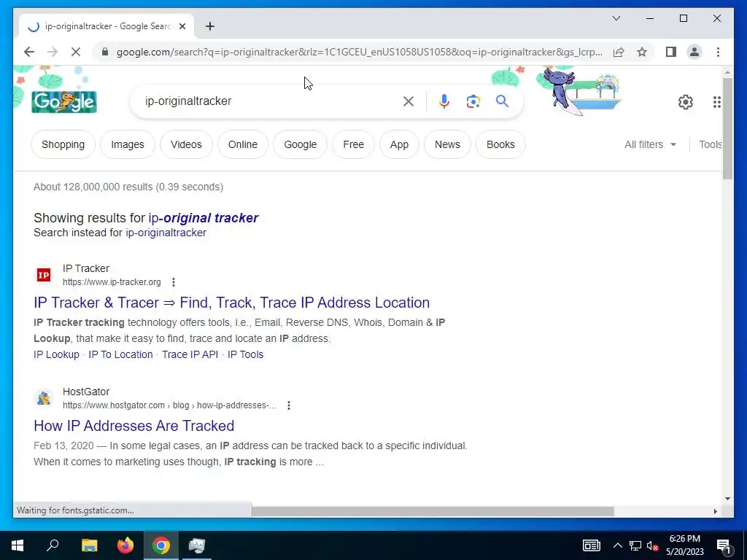Open the search Tools option
This screenshot has width=747, height=560.
click(711, 144)
